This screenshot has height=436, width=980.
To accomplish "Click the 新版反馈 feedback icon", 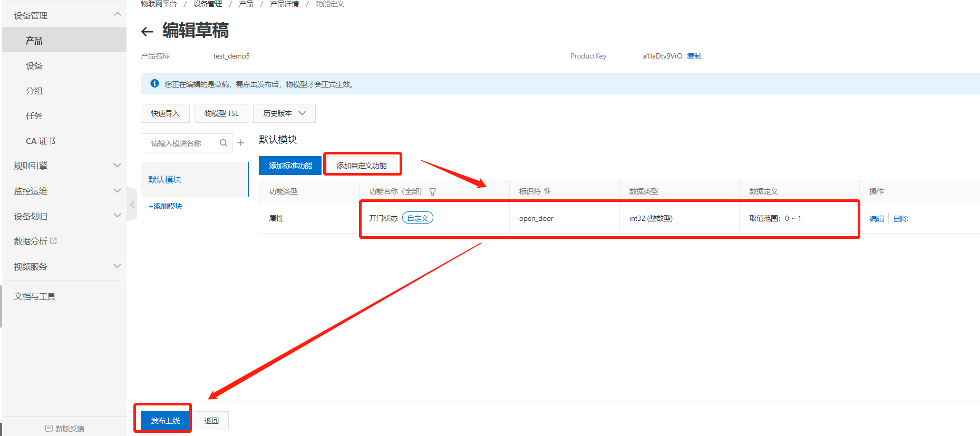I will 49,428.
